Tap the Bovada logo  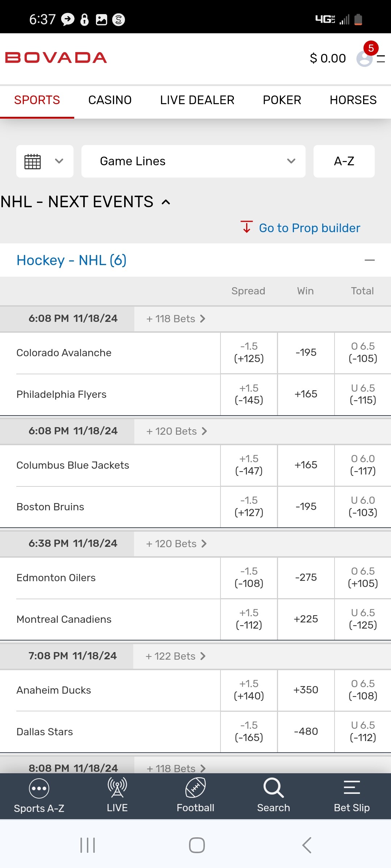(x=56, y=58)
